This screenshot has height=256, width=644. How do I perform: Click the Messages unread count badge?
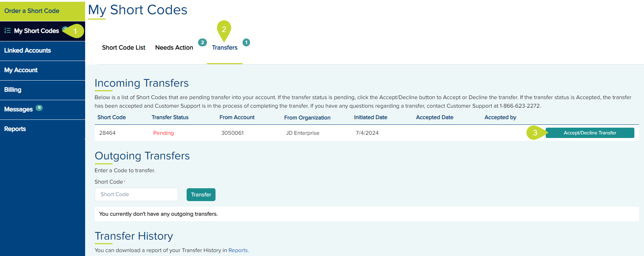(39, 108)
